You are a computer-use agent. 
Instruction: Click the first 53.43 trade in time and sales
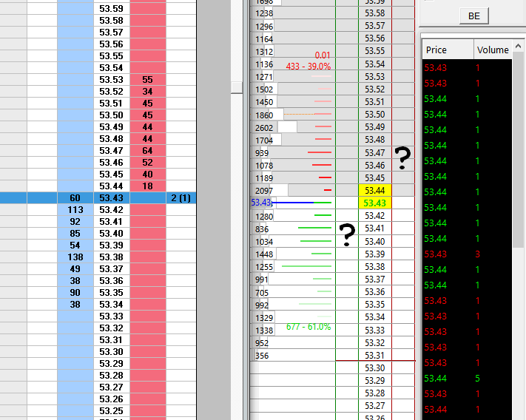[468, 68]
